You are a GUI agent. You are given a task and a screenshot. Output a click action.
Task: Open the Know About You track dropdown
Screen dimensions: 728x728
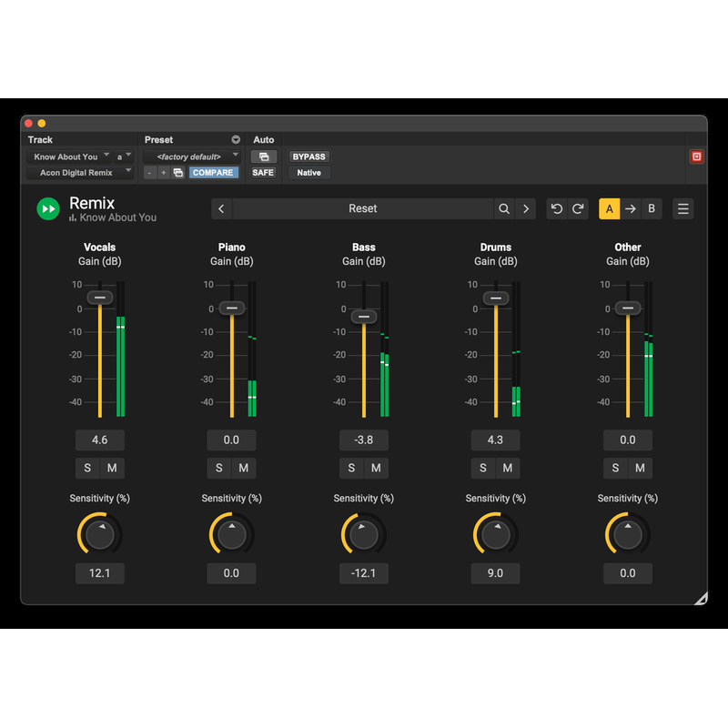[x=71, y=157]
